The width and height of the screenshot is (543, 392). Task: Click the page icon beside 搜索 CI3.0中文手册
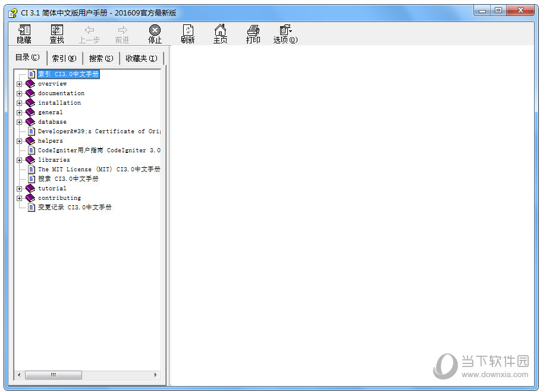point(32,178)
